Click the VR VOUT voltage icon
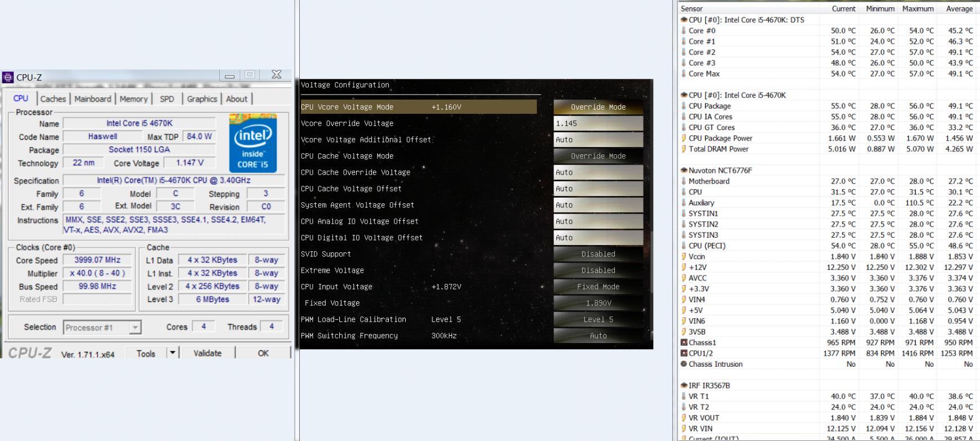Viewport: 980px width, 441px height. tap(684, 417)
